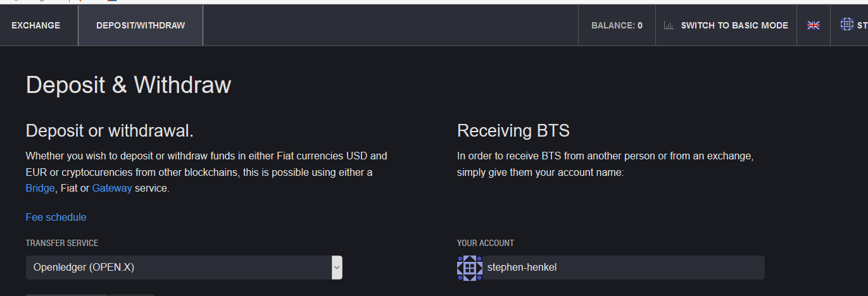Click the UK flag language icon

click(x=814, y=25)
